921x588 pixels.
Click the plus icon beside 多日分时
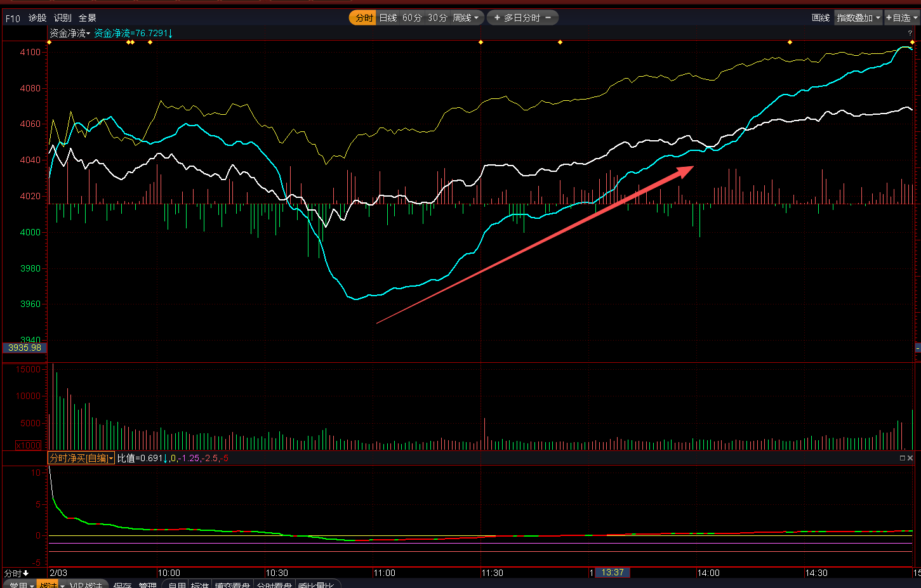[497, 18]
